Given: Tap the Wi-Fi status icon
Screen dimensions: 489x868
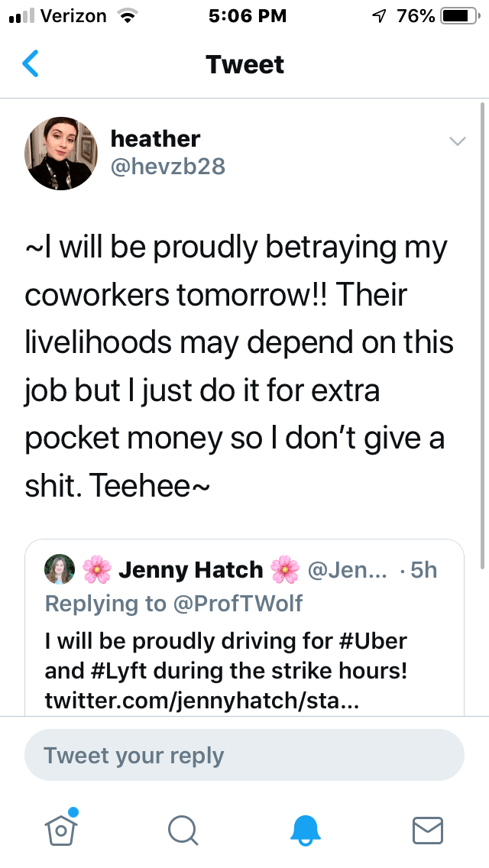Looking at the screenshot, I should pos(128,16).
